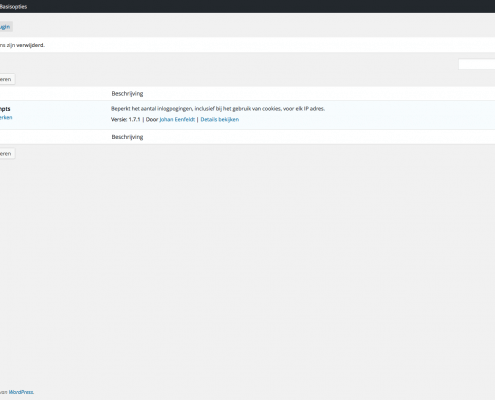495x400 pixels.
Task: Open the Basisopties admin bar menu
Action: 13,6
